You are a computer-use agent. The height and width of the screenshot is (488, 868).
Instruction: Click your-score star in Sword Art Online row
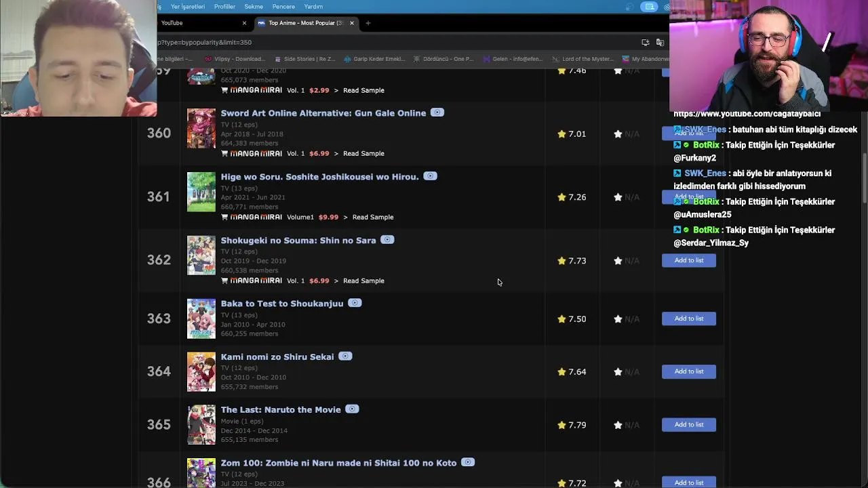coord(618,134)
